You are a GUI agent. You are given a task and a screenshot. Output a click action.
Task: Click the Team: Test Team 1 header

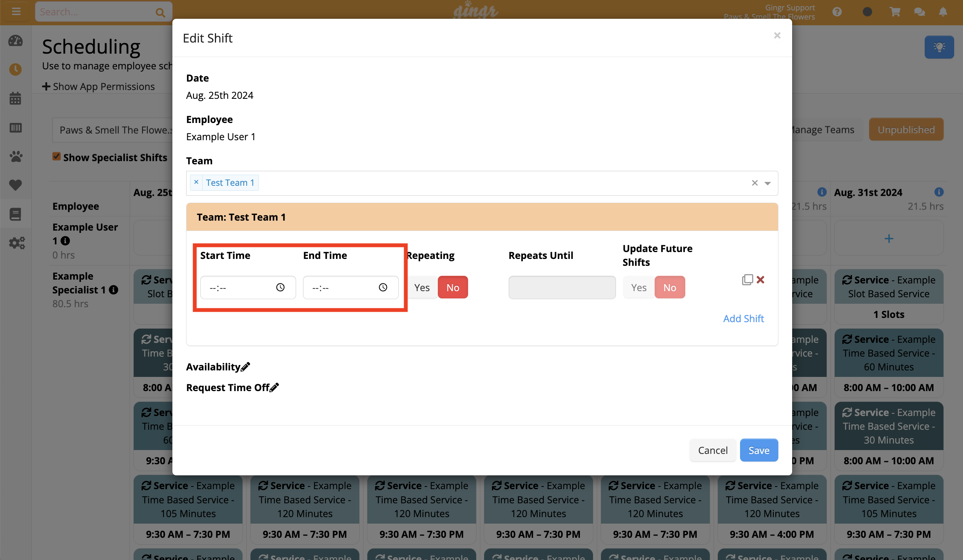[x=482, y=217]
